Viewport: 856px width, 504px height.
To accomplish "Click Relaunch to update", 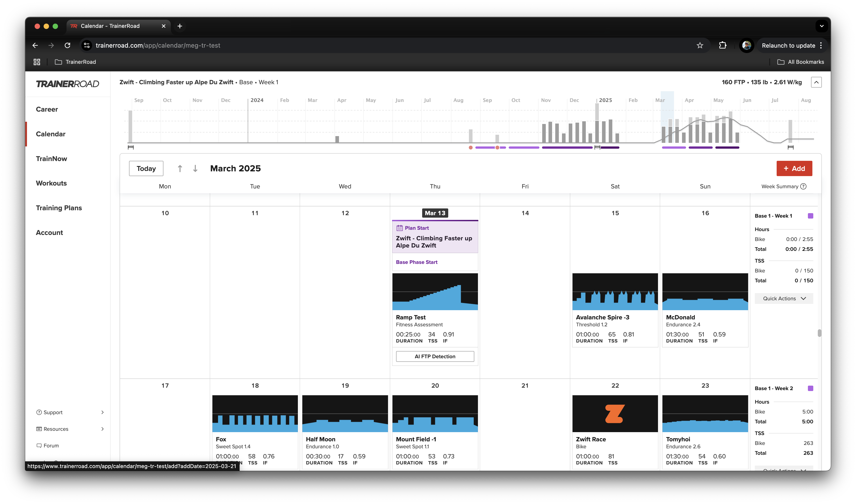I will pos(788,46).
